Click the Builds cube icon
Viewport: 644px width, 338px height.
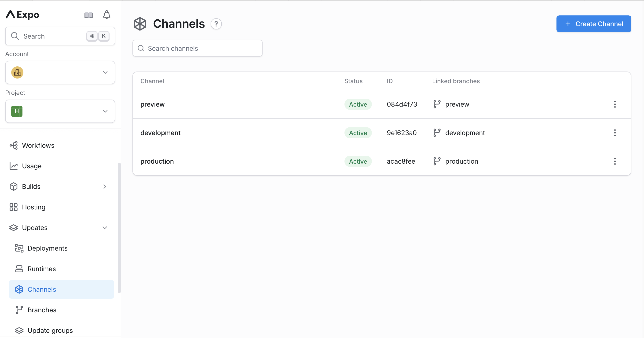coord(14,187)
